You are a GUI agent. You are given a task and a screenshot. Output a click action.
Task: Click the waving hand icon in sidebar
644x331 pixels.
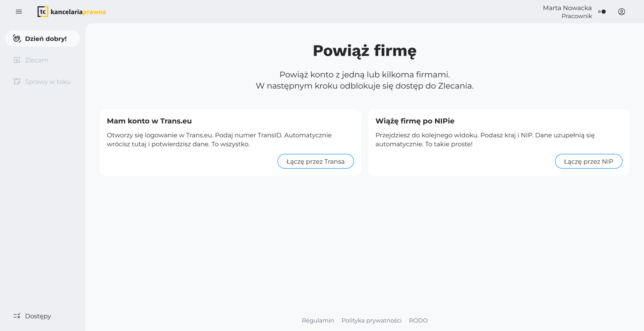tap(17, 38)
